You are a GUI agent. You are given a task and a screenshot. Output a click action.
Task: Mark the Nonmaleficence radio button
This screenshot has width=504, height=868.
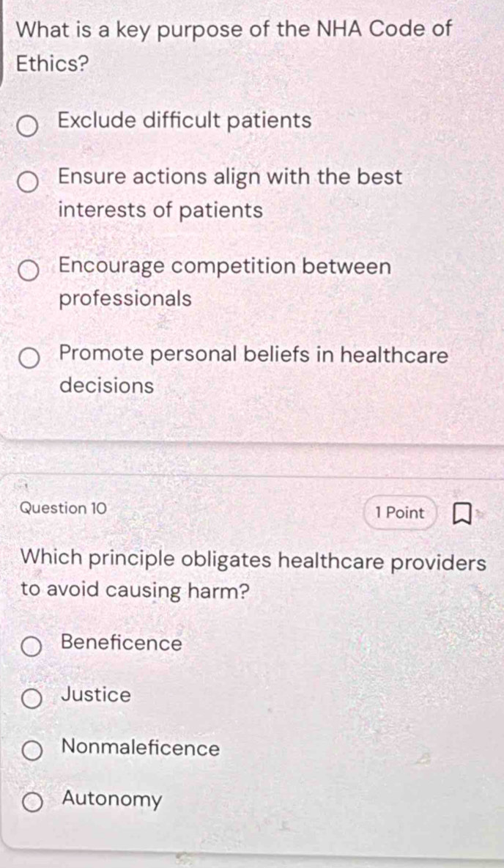pyautogui.click(x=32, y=751)
